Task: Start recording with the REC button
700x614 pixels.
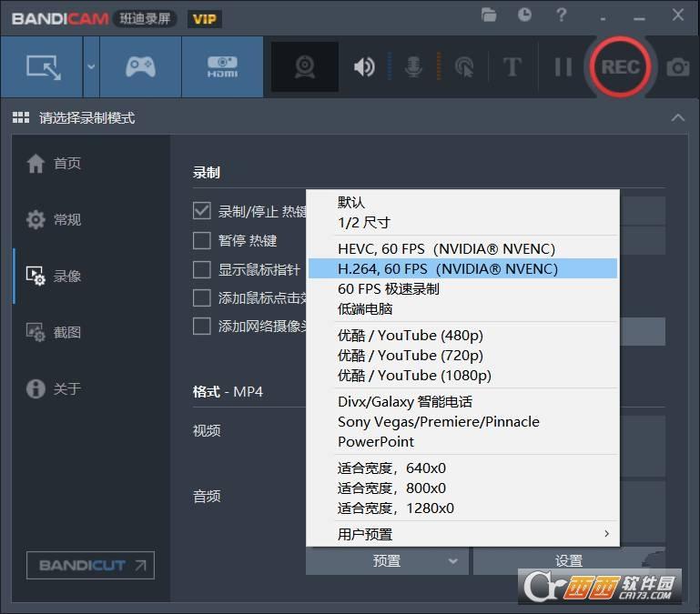Action: (x=620, y=67)
